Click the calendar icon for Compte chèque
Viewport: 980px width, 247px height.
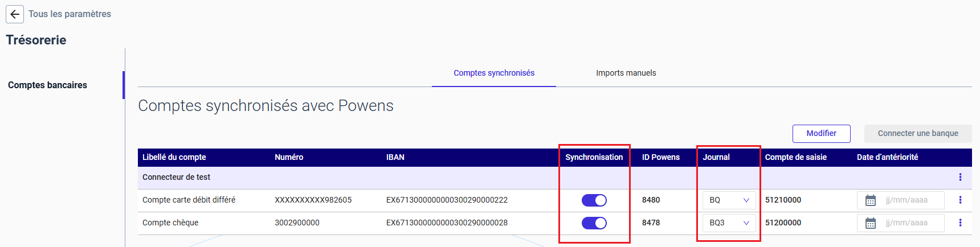871,223
